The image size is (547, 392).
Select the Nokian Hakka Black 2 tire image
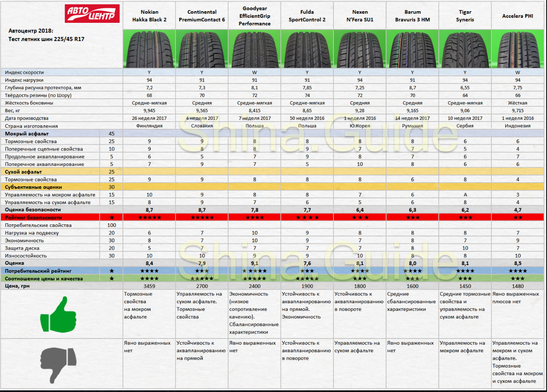pyautogui.click(x=149, y=49)
